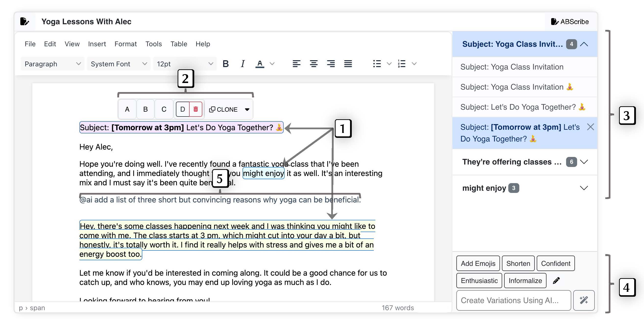Open the File menu
This screenshot has height=330, width=644.
[30, 44]
